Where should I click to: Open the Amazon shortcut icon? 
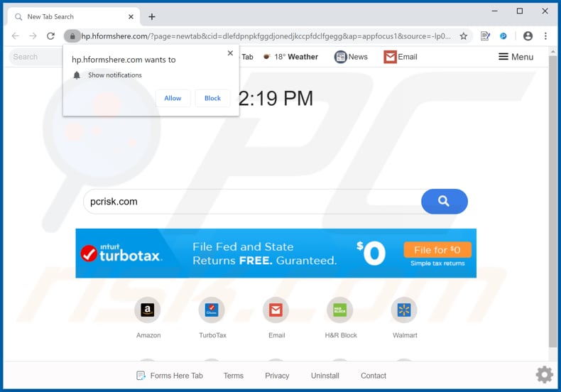pos(148,310)
